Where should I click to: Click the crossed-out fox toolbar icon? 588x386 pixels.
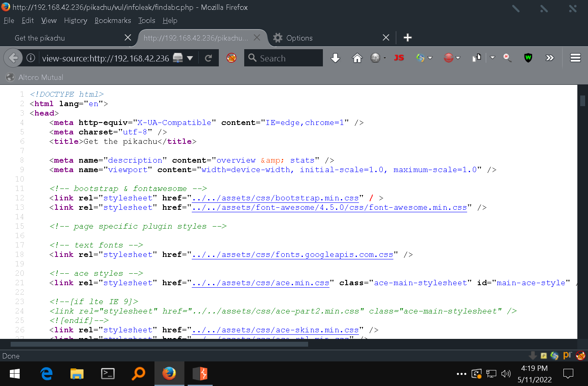[x=232, y=58]
